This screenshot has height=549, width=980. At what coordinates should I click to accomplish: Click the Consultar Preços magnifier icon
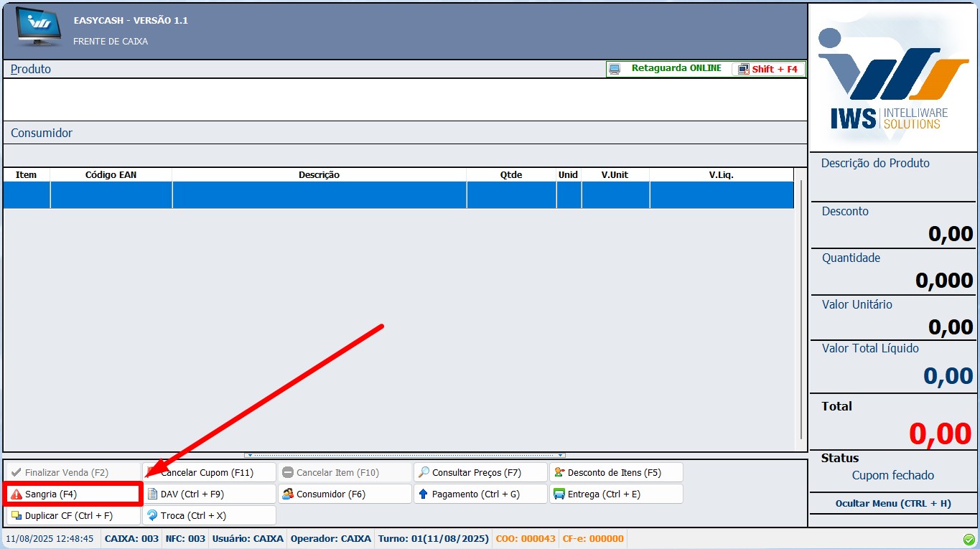424,472
